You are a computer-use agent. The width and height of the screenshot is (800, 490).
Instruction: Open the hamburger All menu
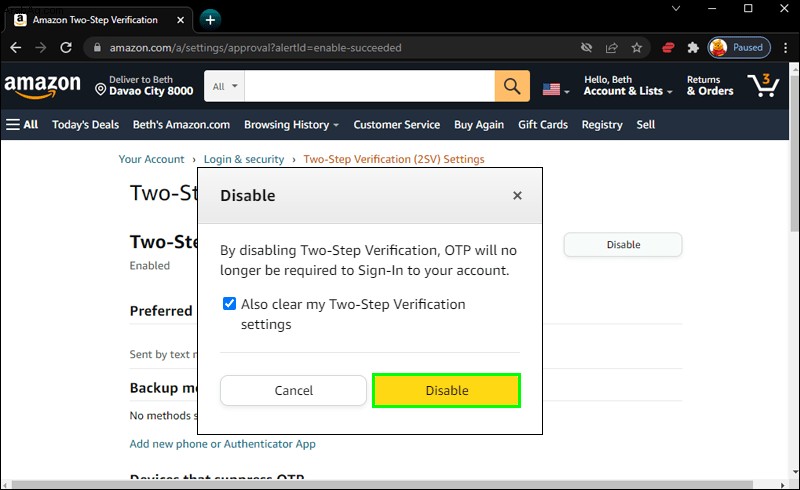22,125
